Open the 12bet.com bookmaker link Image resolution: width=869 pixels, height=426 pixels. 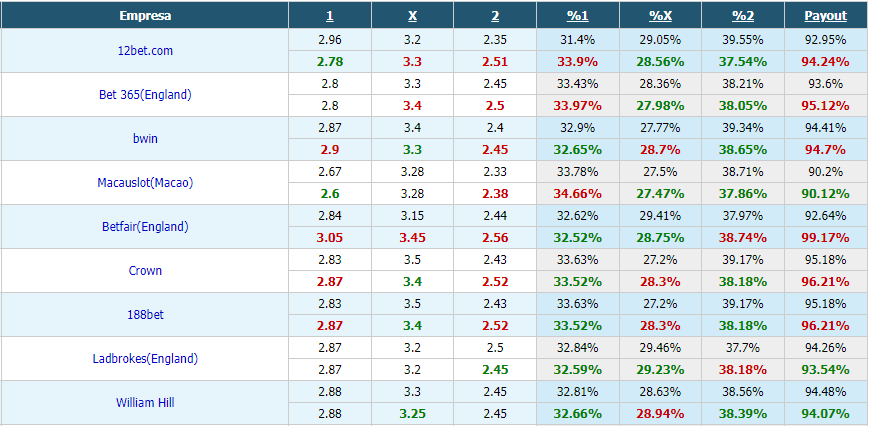coord(145,50)
